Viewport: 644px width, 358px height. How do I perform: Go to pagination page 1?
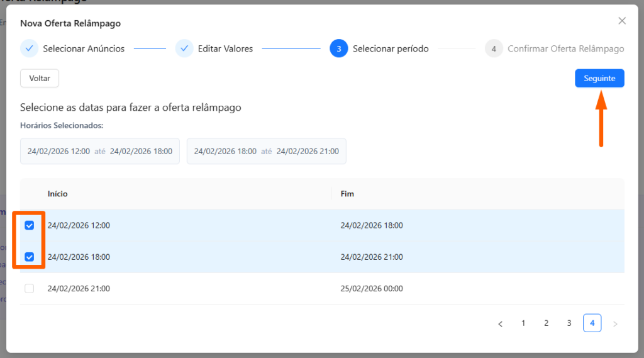click(523, 323)
